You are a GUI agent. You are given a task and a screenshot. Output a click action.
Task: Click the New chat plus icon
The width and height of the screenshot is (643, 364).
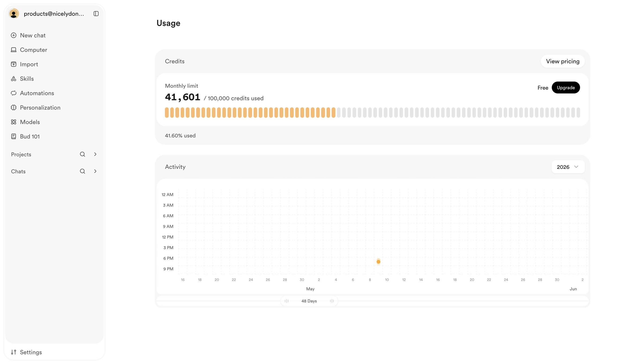(14, 35)
